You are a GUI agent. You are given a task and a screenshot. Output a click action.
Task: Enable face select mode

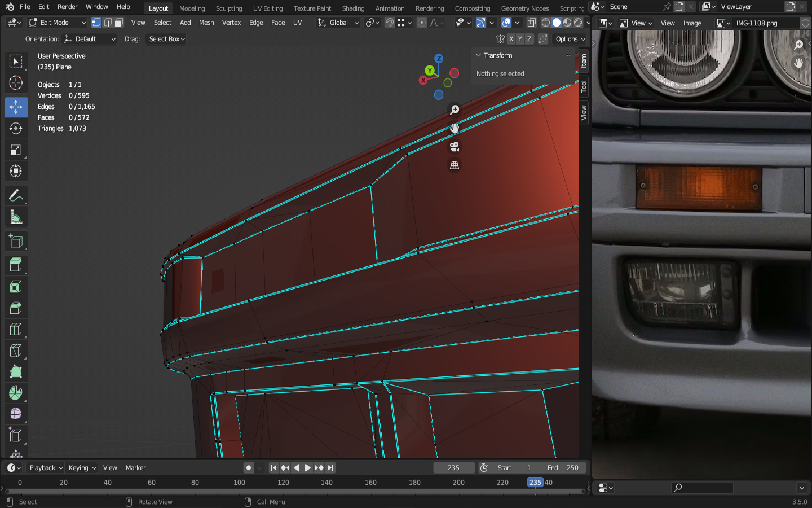click(x=118, y=23)
